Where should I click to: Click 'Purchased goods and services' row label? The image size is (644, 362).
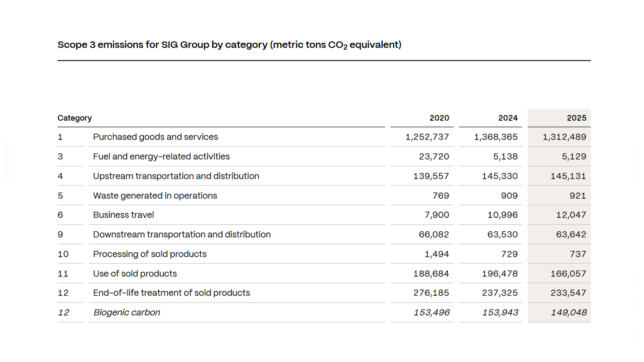(156, 137)
